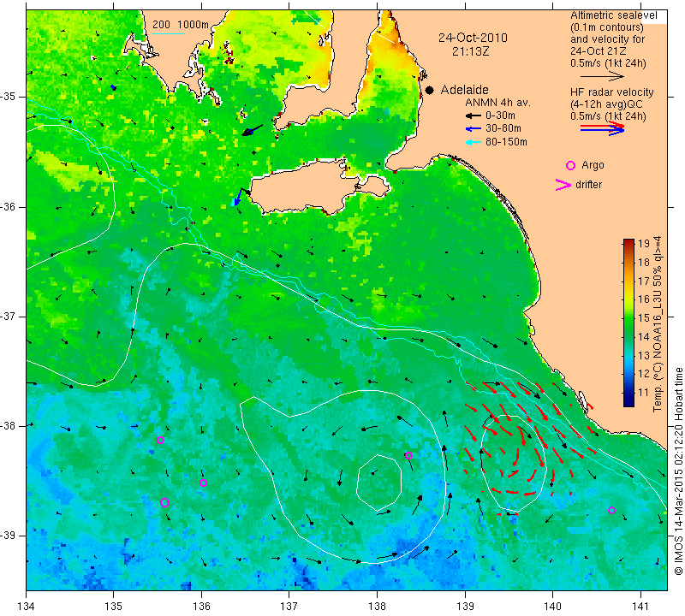Image resolution: width=685 pixels, height=616 pixels.
Task: Click the -39 latitude axis label
Action: coord(9,536)
